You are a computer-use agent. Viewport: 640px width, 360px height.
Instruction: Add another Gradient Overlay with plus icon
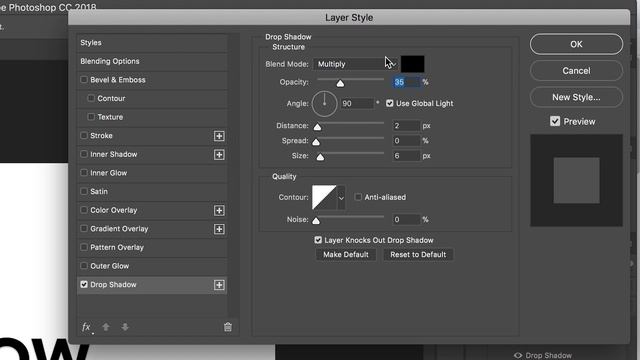pyautogui.click(x=219, y=229)
